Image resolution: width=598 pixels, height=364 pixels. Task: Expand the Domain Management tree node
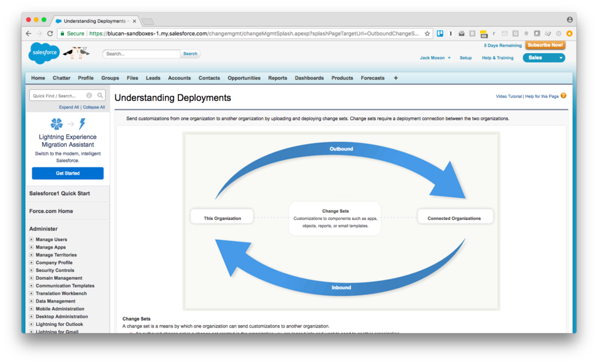pyautogui.click(x=31, y=278)
